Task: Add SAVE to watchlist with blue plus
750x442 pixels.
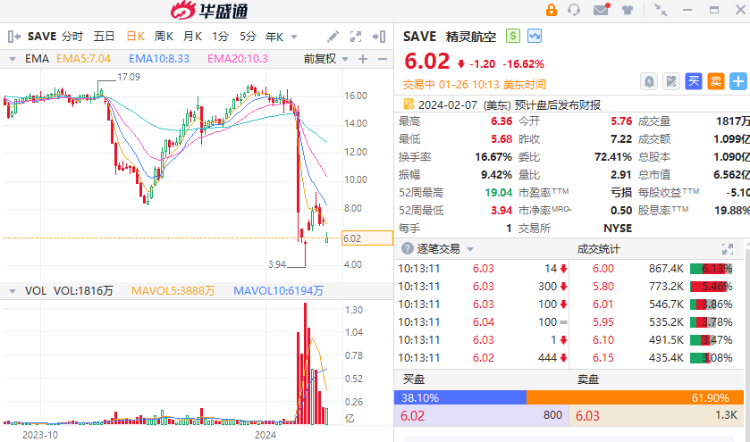Action: tap(738, 81)
